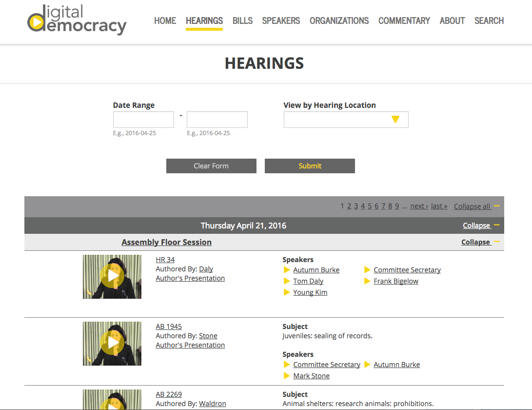
Task: Open speaker Young Kim link
Action: click(310, 292)
